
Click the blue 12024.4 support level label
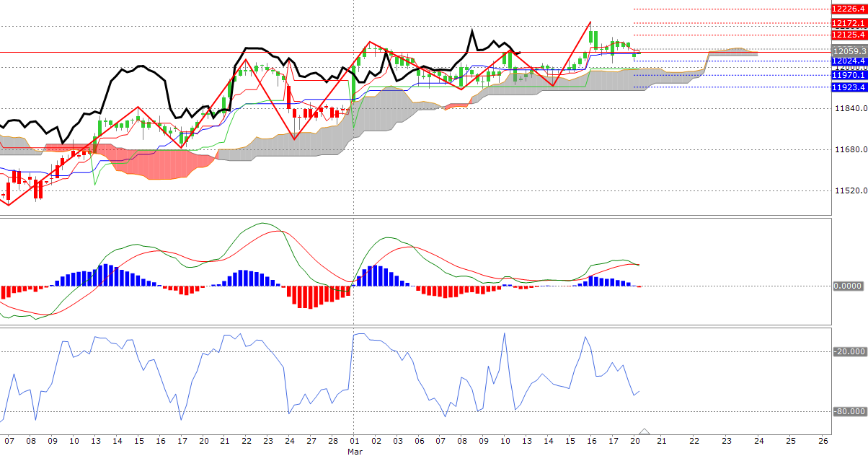(x=849, y=61)
